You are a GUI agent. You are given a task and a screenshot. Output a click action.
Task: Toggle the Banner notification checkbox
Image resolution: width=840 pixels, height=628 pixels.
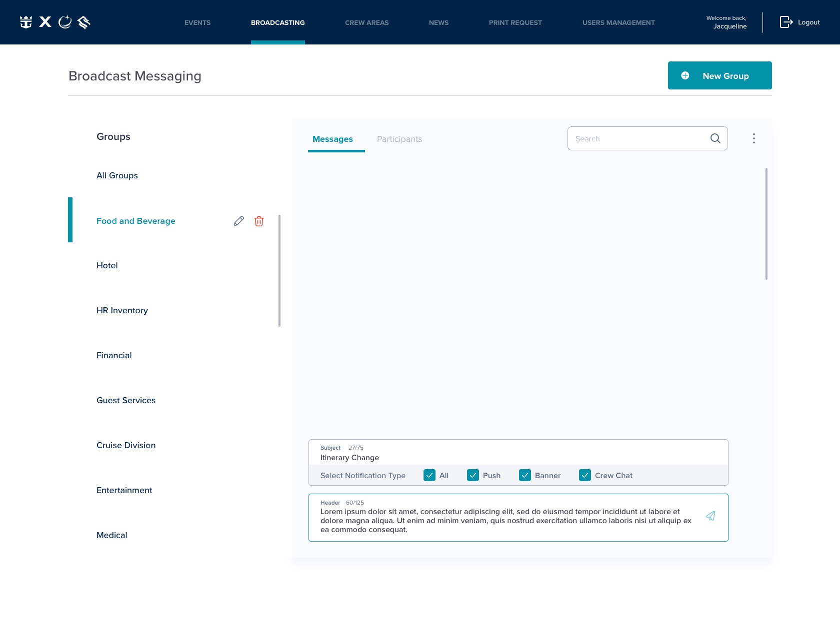525,475
